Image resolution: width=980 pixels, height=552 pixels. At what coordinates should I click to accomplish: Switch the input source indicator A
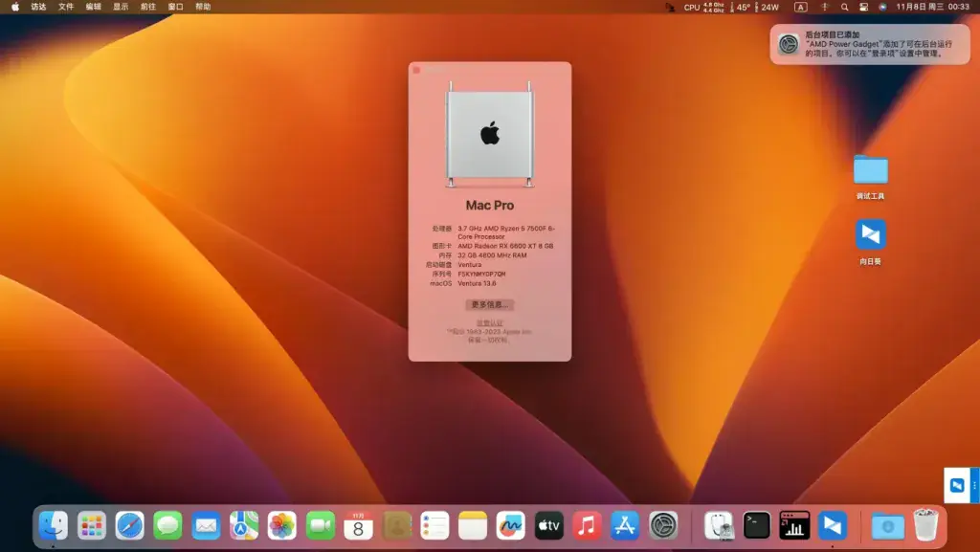[x=801, y=7]
